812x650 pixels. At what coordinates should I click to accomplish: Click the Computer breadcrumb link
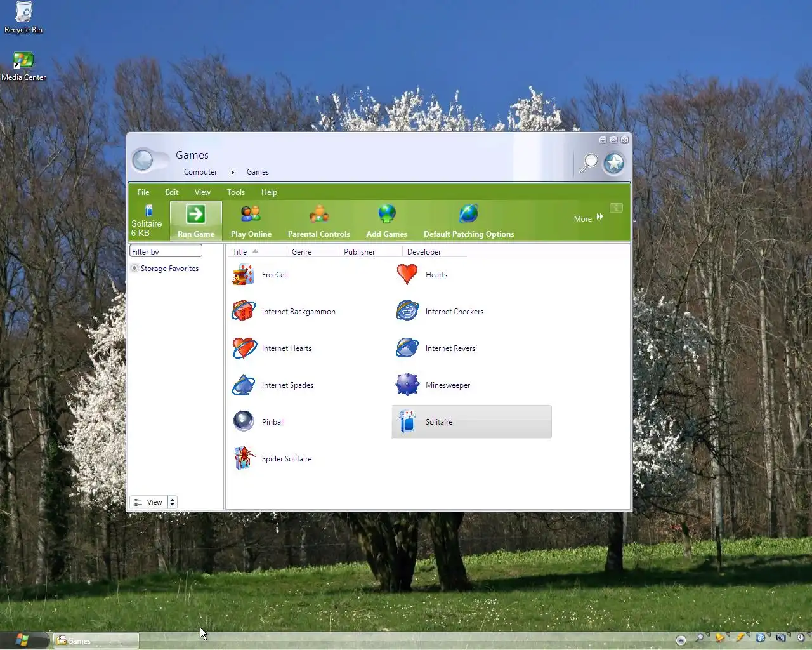[200, 172]
